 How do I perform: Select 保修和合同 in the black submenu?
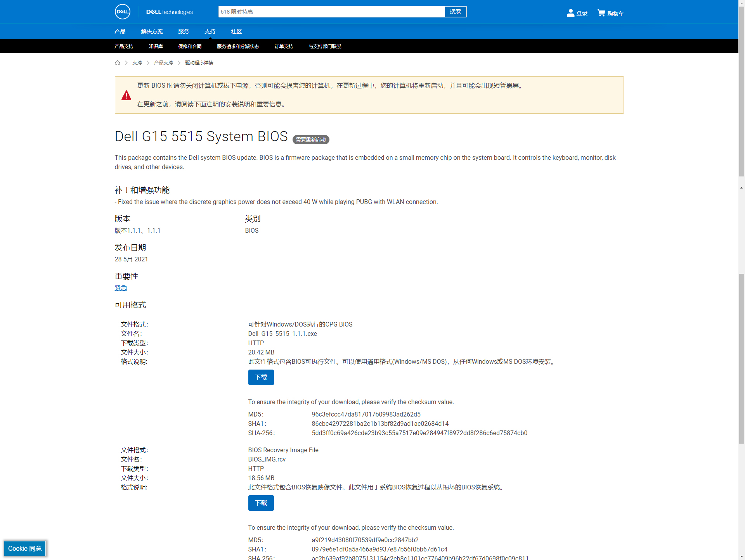point(190,46)
